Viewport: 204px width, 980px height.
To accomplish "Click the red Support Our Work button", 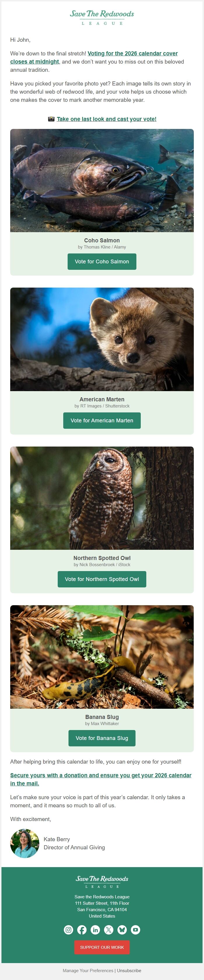I will [x=102, y=947].
